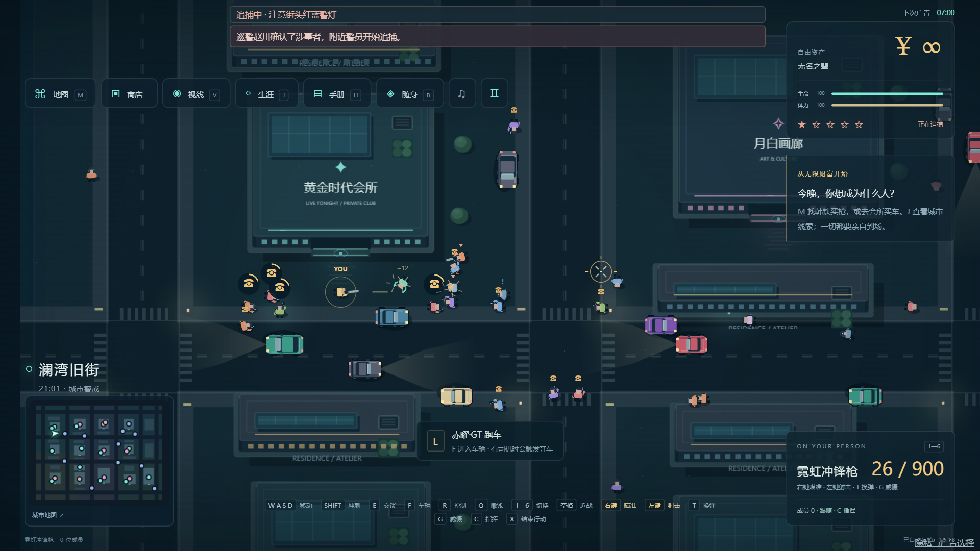
Task: Click the X 结束行动 key hint
Action: tap(526, 519)
